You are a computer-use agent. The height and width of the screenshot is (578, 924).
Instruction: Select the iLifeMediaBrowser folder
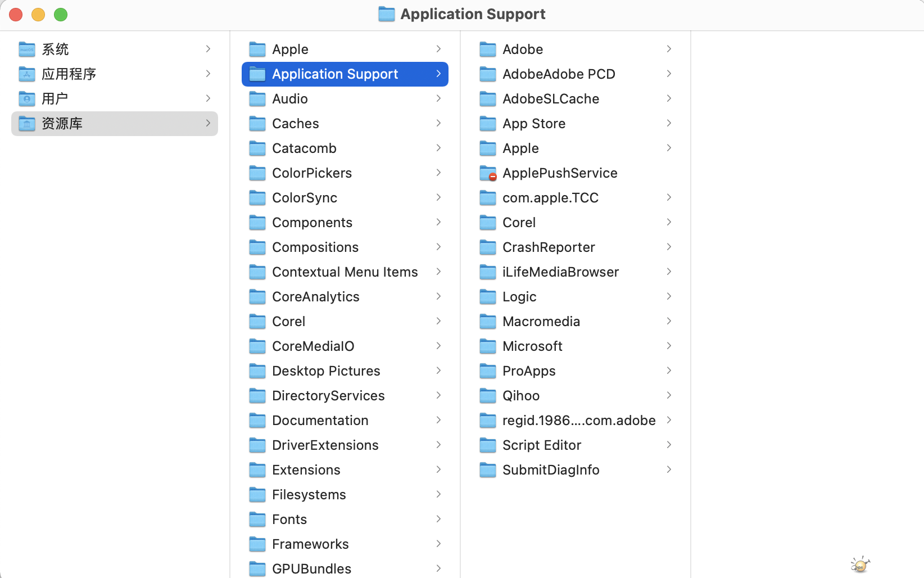(x=576, y=272)
